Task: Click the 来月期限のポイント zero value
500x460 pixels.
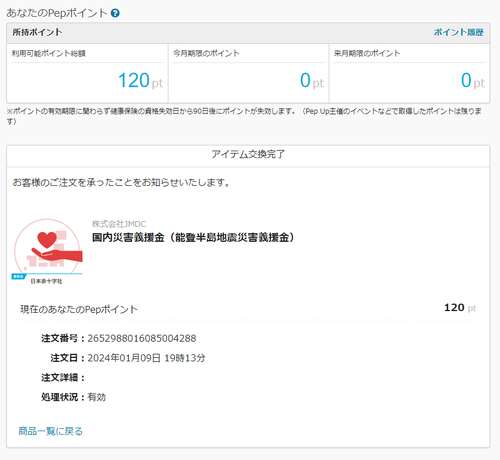Action: [473, 81]
